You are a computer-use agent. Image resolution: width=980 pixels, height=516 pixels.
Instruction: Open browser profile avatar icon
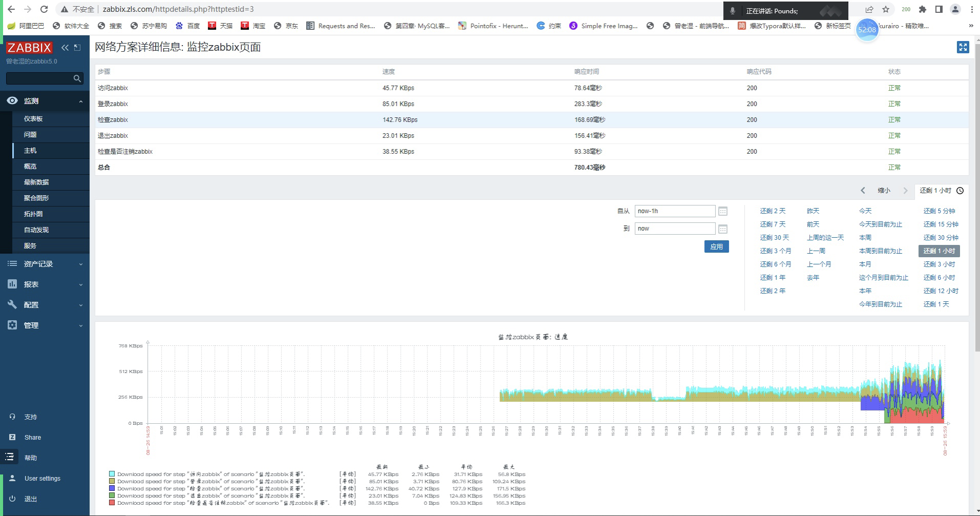click(955, 9)
